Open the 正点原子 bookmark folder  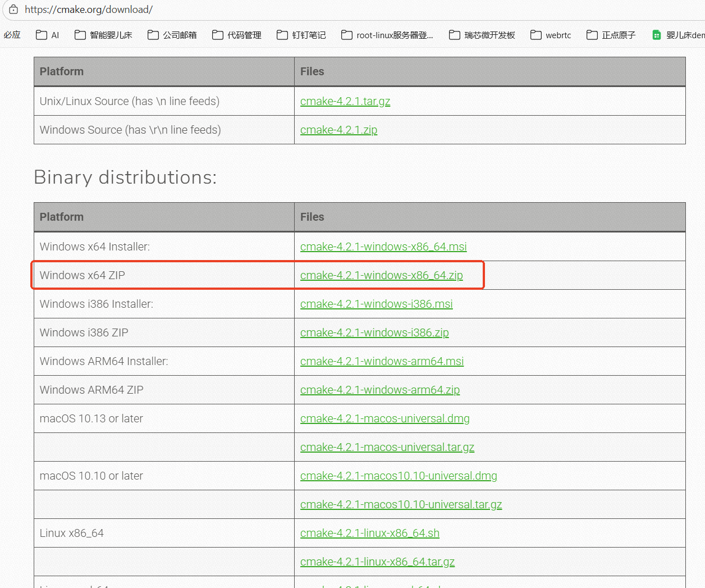611,35
